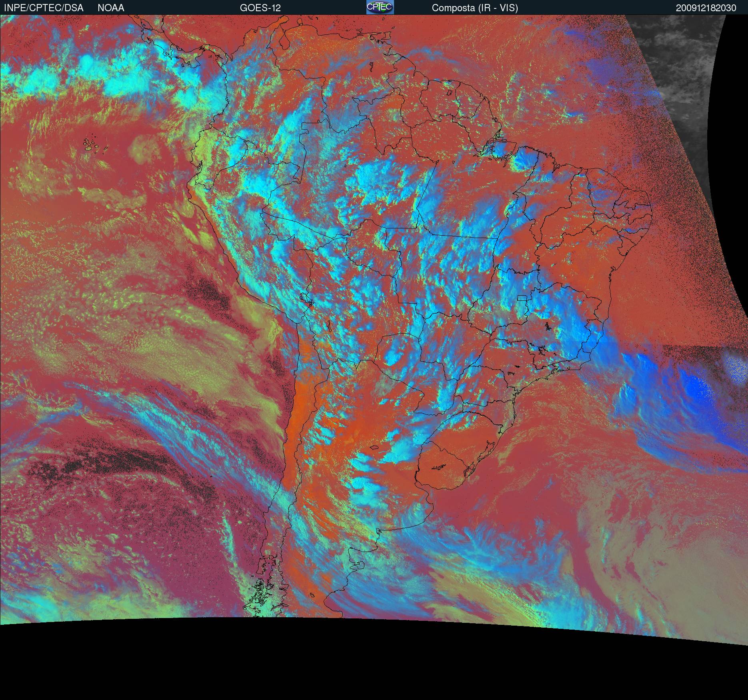Click the CPTEC logo in the header
Screen dimensions: 748x700
point(380,7)
